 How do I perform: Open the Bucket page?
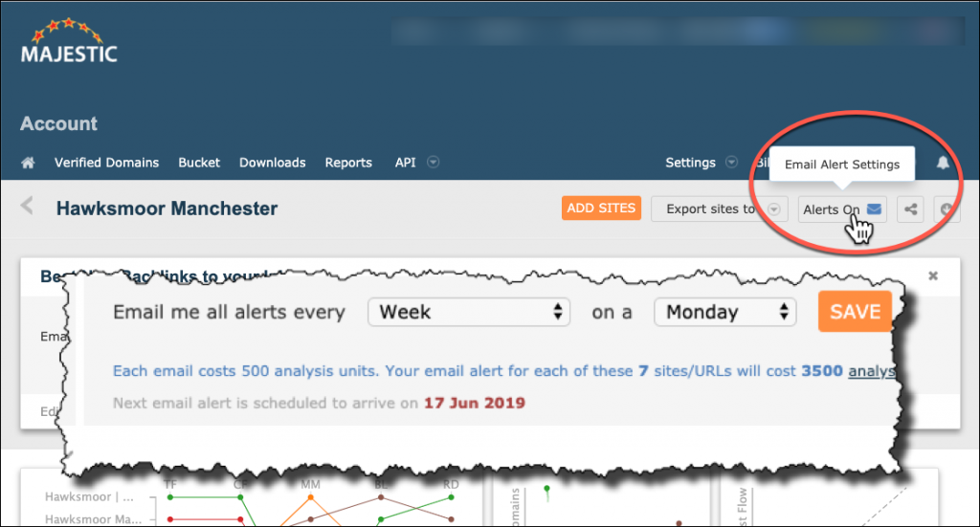(199, 163)
